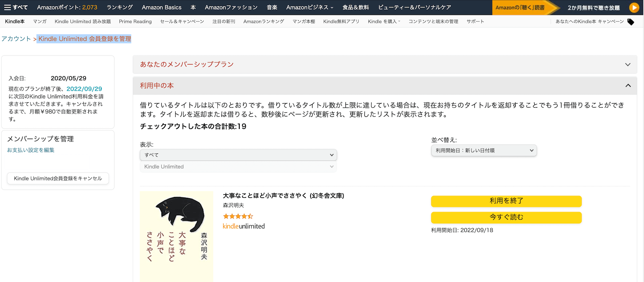This screenshot has height=282, width=644.
Task: Open the 表示 すべて dropdown
Action: pos(238,155)
